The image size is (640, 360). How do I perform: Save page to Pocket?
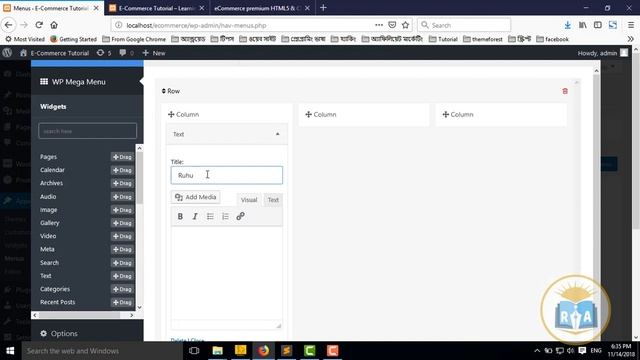[x=392, y=25]
